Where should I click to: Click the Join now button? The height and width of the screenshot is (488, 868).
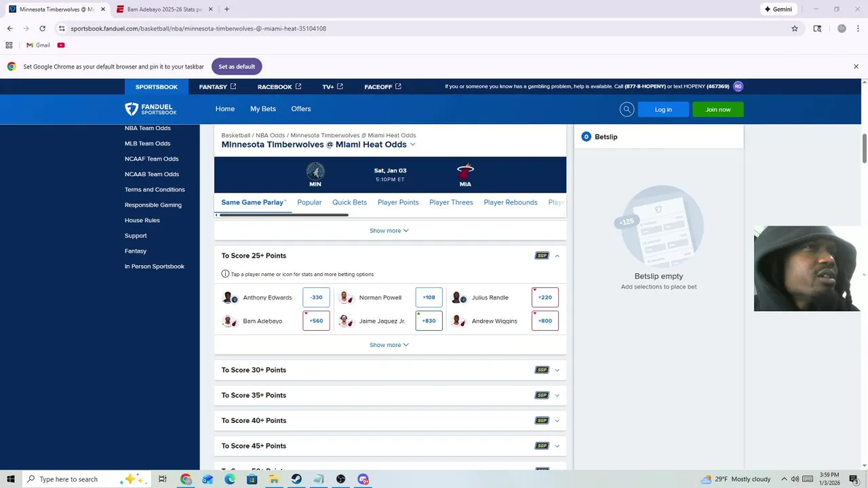(x=717, y=109)
